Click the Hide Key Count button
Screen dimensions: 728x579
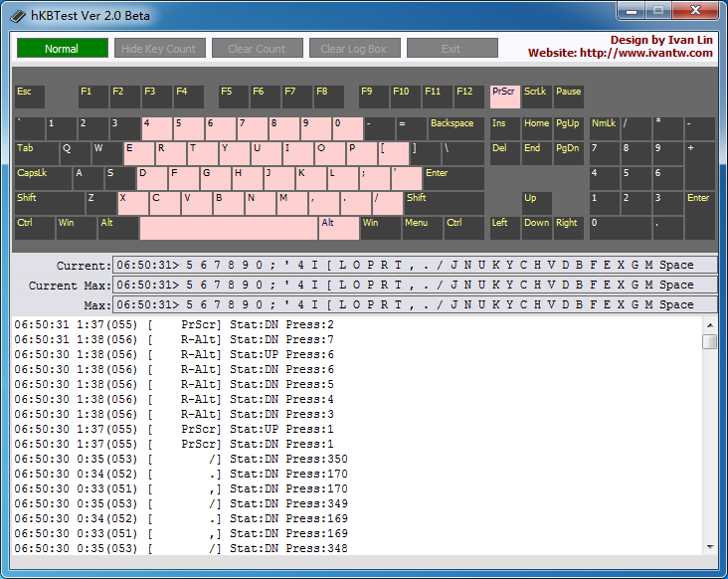(x=159, y=49)
